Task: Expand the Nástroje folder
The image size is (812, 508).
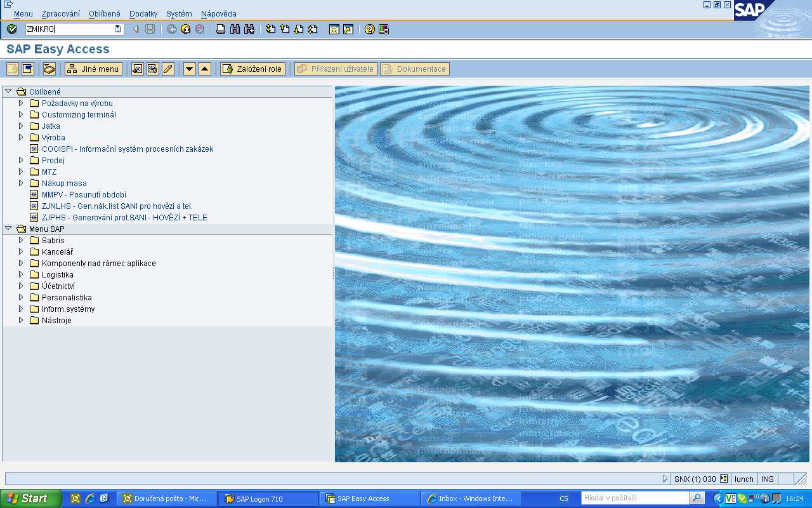Action: (x=21, y=320)
